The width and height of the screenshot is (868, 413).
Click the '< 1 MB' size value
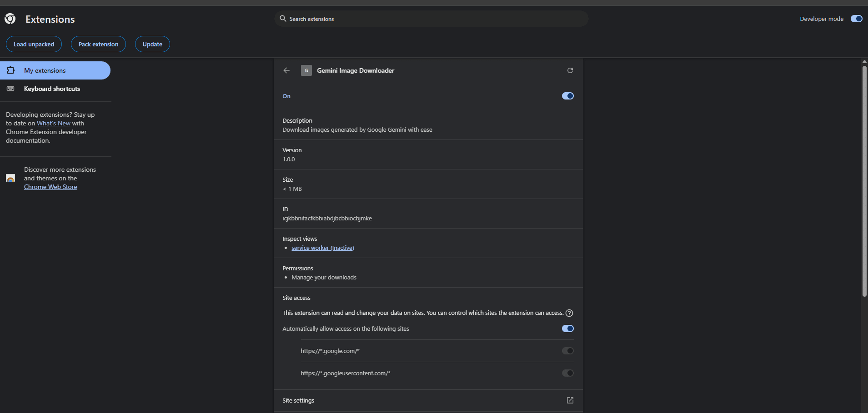click(292, 189)
